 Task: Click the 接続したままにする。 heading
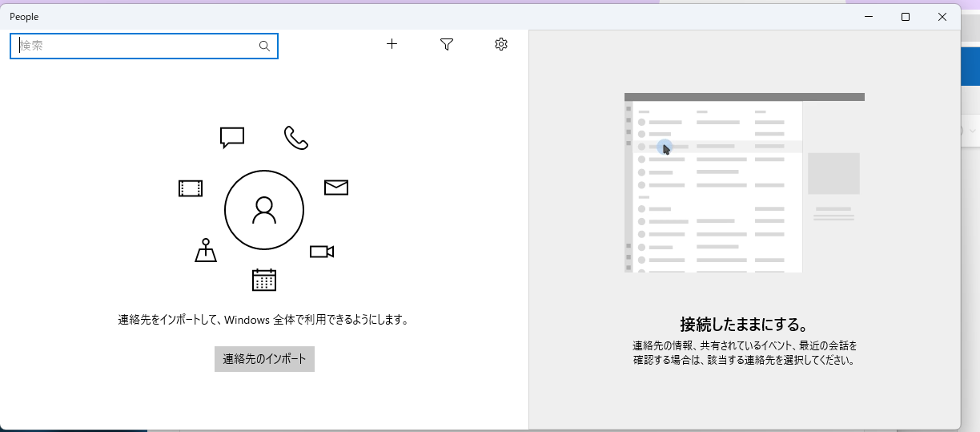[745, 325]
